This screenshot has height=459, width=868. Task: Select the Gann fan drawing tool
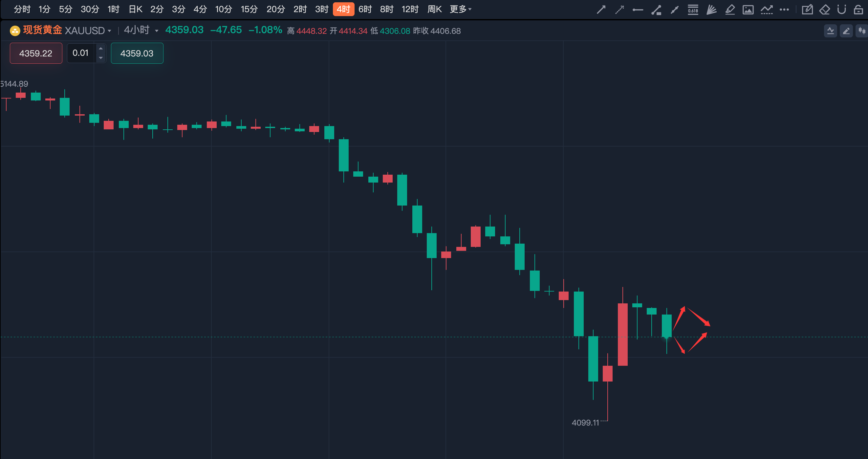tap(711, 10)
